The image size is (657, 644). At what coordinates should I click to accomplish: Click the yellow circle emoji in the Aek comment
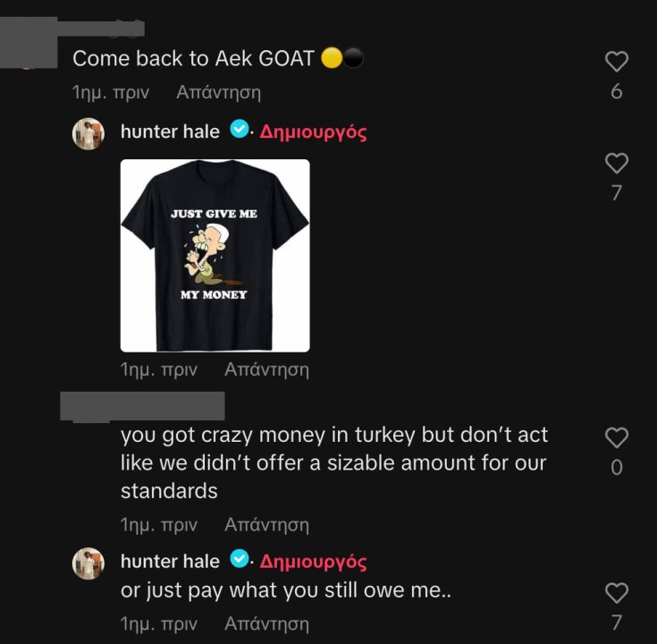331,59
